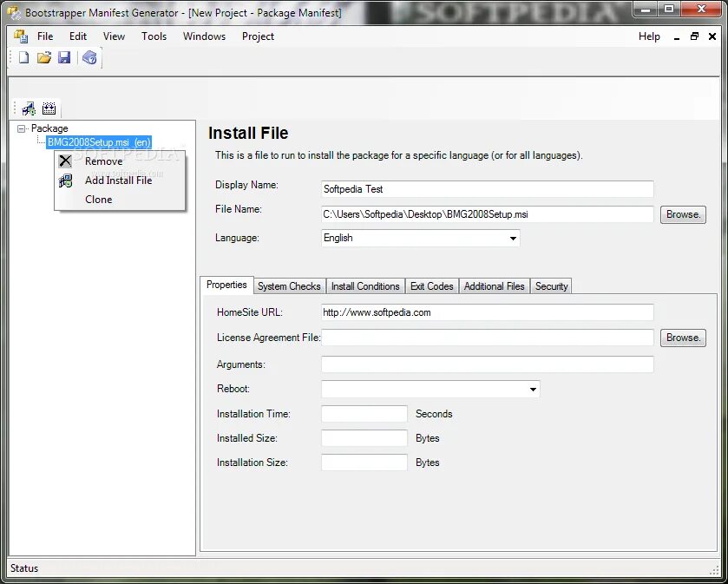Viewport: 728px width, 584px height.
Task: Open the Tools menu
Action: (154, 36)
